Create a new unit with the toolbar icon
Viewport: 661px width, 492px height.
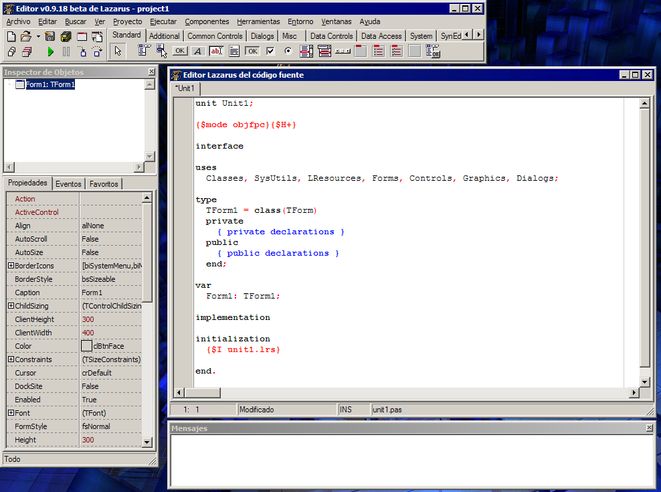pyautogui.click(x=11, y=37)
